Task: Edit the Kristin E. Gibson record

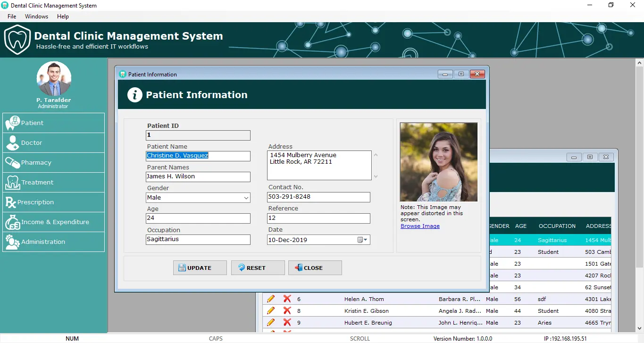Action: coord(271,310)
